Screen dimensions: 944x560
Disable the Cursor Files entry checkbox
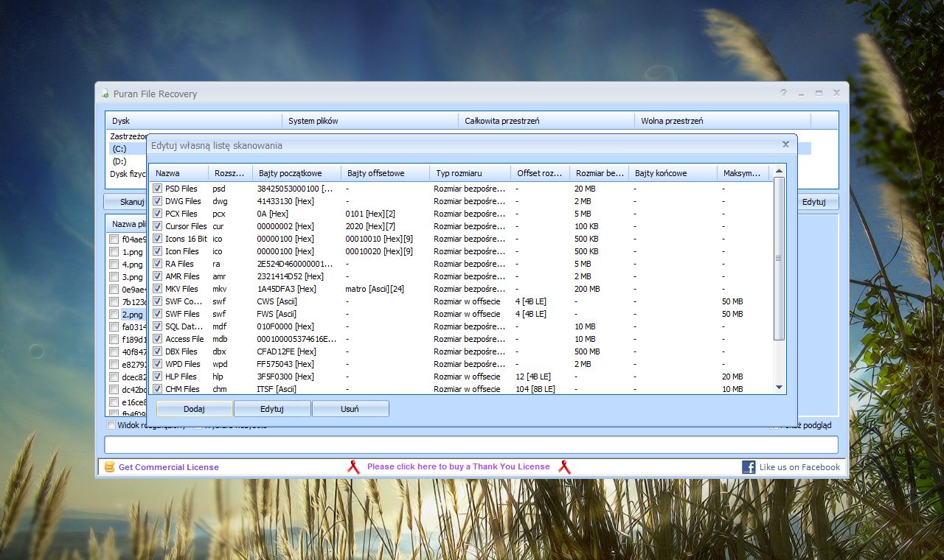point(157,226)
